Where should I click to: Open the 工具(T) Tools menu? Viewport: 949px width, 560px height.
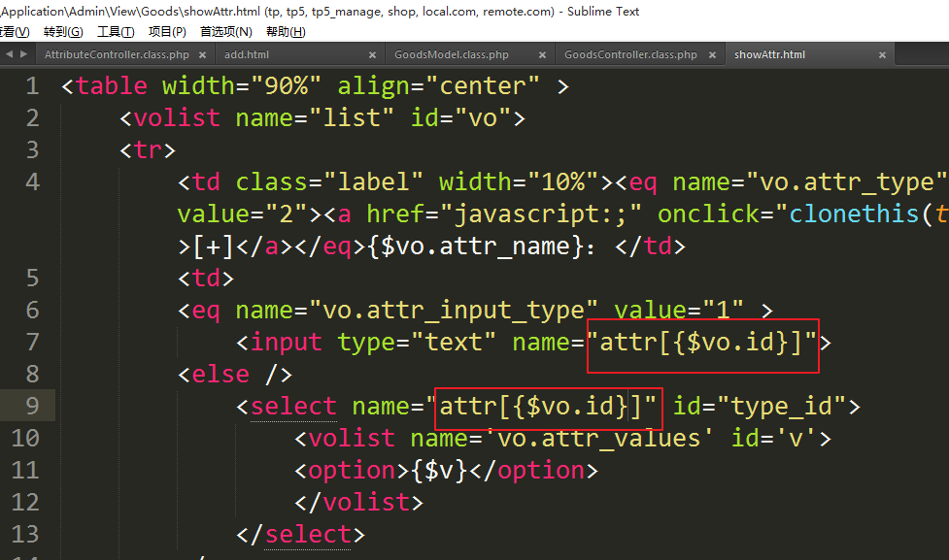116,32
